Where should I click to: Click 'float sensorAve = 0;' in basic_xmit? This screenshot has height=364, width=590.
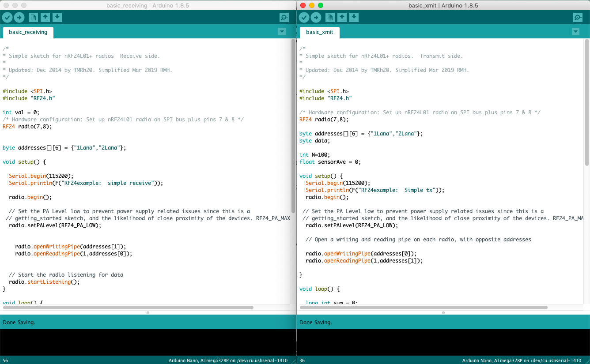click(330, 162)
